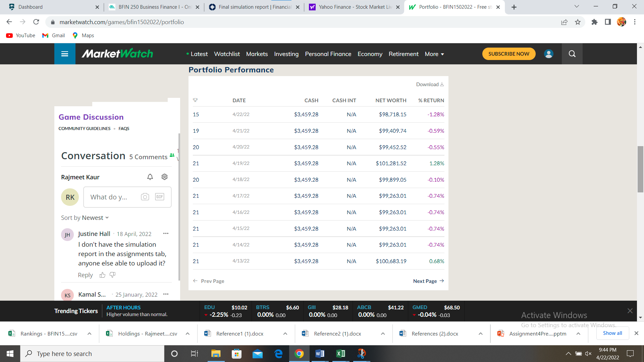Image resolution: width=644 pixels, height=362 pixels.
Task: Click the SUBSCRIBE NOW button
Action: click(509, 54)
